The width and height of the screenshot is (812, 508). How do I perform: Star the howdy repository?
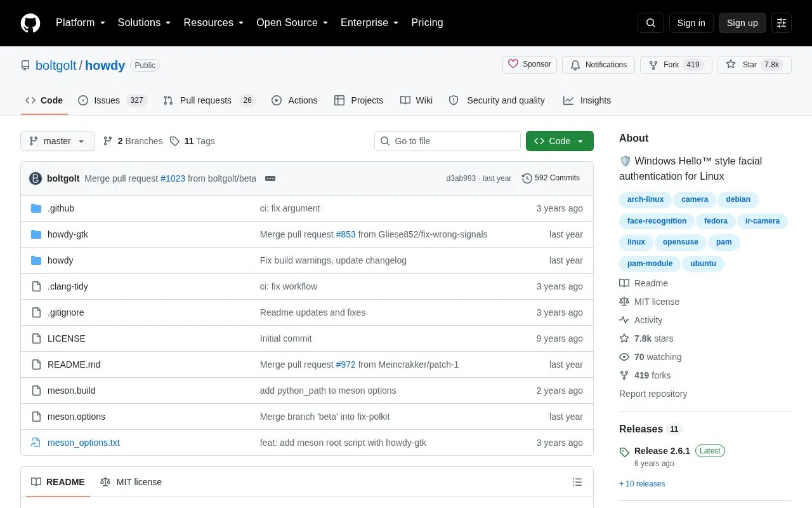754,65
